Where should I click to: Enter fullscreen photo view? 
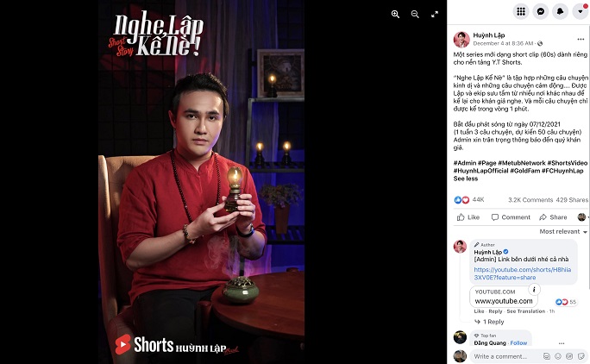click(x=435, y=15)
